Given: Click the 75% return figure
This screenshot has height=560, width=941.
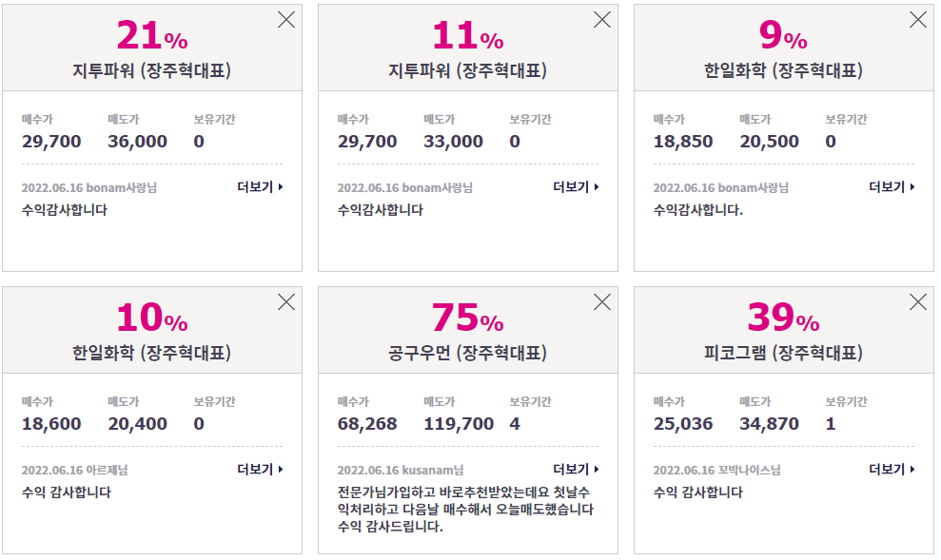Looking at the screenshot, I should tap(467, 318).
